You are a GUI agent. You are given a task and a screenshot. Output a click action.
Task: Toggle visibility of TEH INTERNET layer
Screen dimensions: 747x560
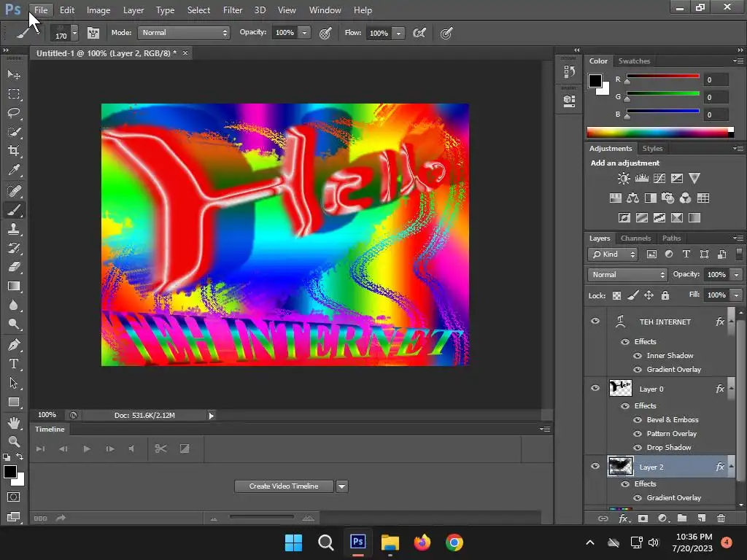pyautogui.click(x=595, y=321)
